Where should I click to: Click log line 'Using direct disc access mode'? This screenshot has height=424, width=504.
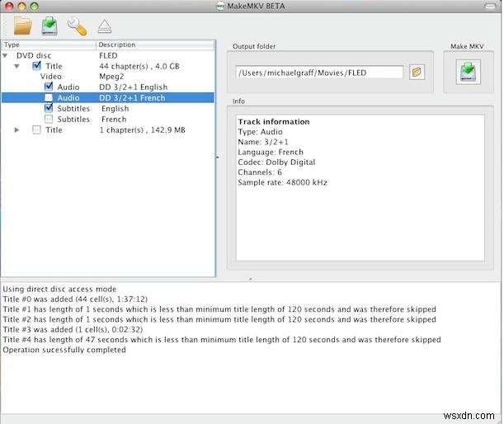[59, 289]
